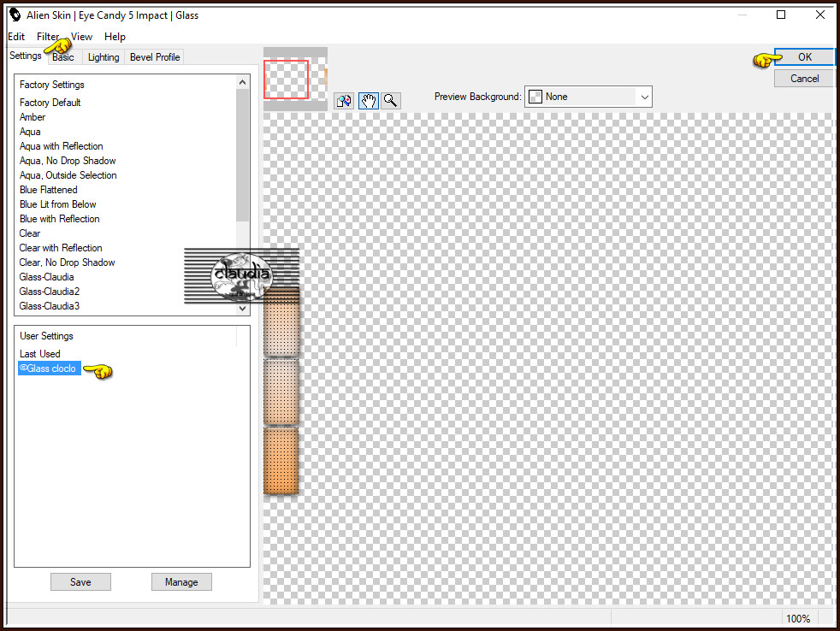The width and height of the screenshot is (840, 631).
Task: Click the Cancel button
Action: (x=804, y=78)
